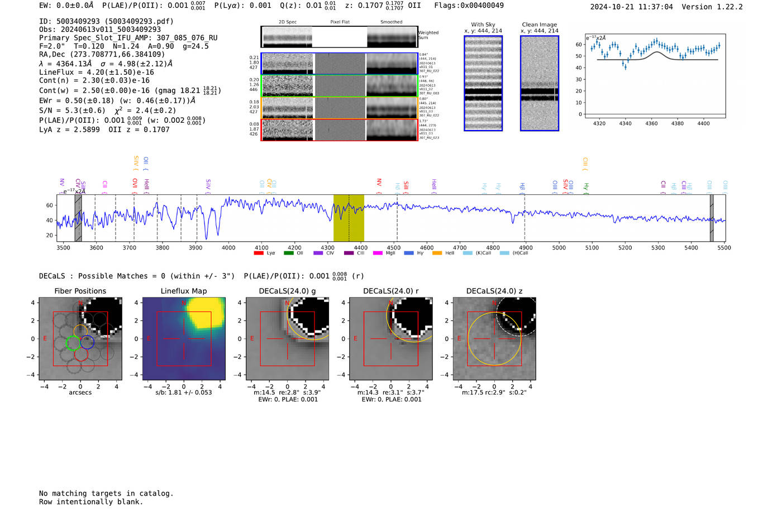Click the blue fiber circle in Fiber Positions

click(x=87, y=342)
